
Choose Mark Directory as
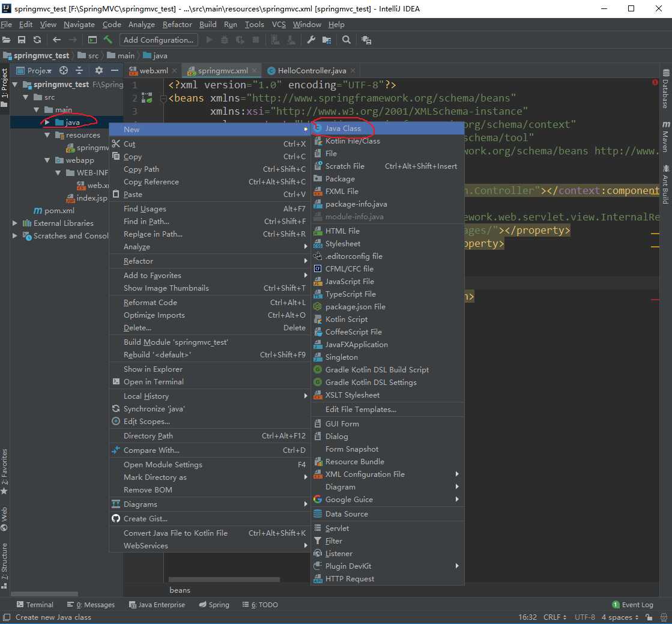[210, 477]
